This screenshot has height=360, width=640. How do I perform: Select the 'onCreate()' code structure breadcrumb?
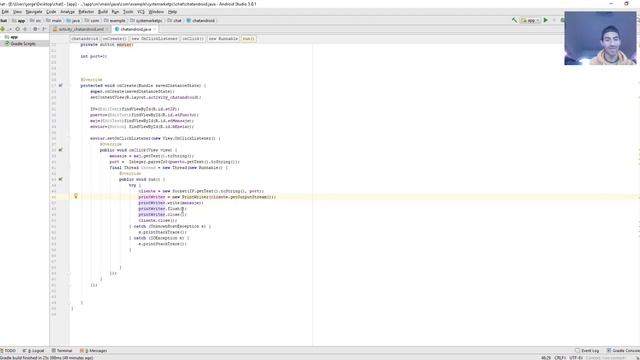(x=114, y=39)
